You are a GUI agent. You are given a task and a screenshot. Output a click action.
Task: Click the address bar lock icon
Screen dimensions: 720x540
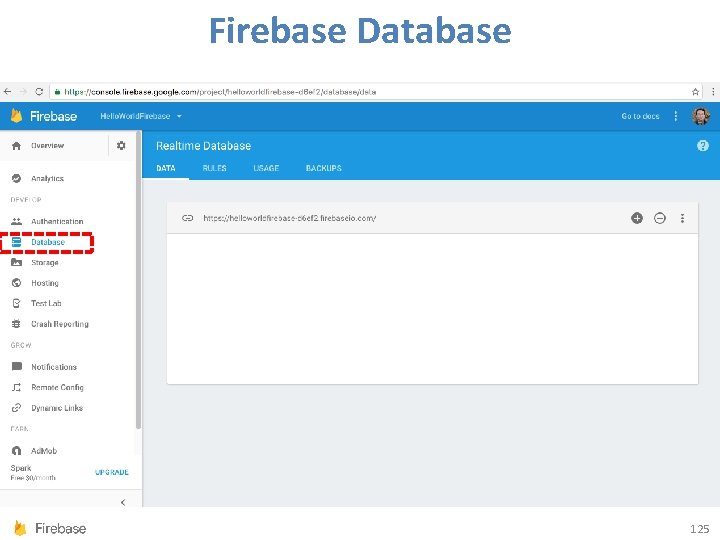(x=57, y=92)
